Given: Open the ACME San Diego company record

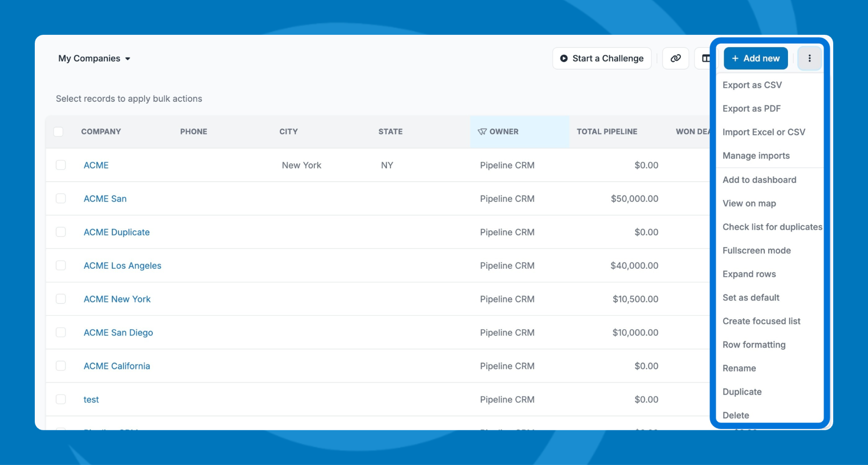Looking at the screenshot, I should click(x=118, y=332).
